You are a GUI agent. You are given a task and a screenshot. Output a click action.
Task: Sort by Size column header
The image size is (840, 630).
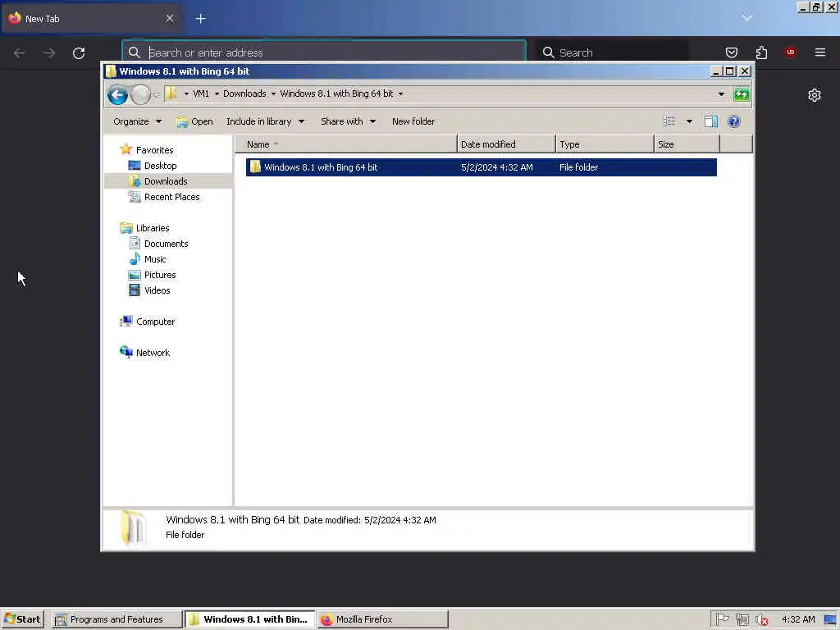click(x=687, y=144)
